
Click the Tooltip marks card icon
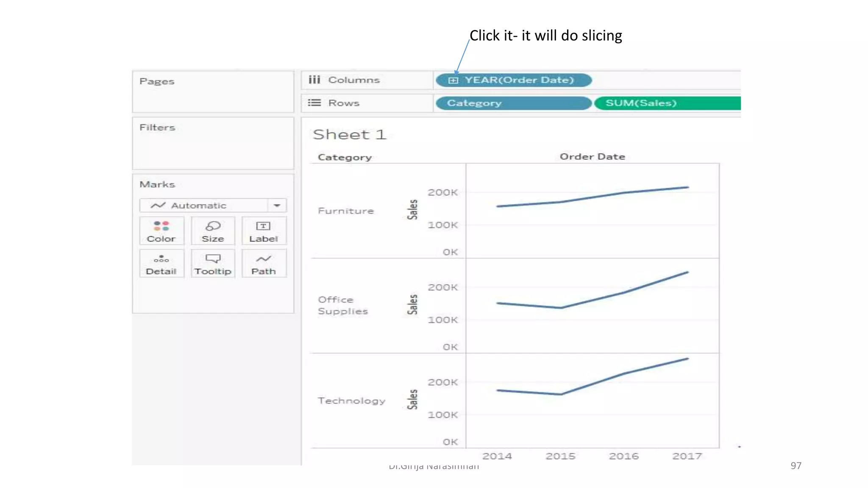click(x=213, y=258)
